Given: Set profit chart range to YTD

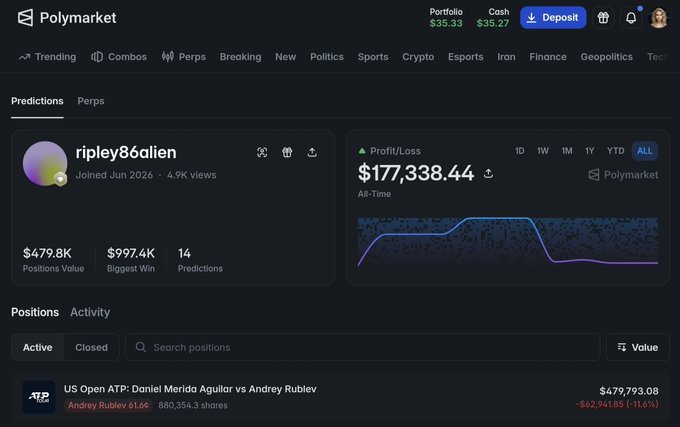Looking at the screenshot, I should [615, 151].
